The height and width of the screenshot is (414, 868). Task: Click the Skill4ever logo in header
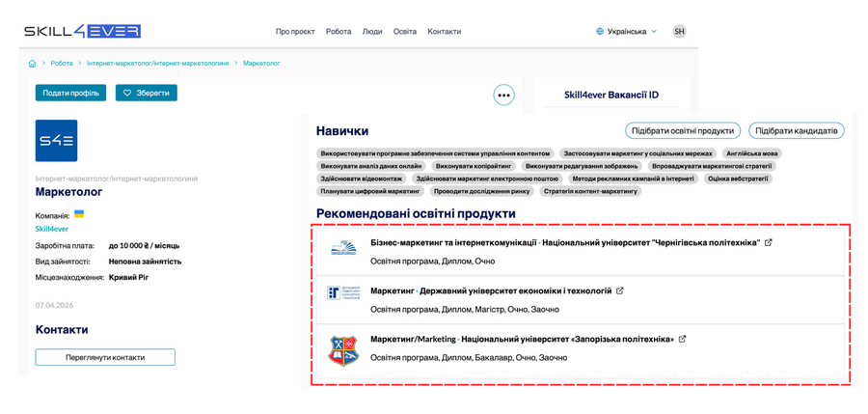point(83,31)
